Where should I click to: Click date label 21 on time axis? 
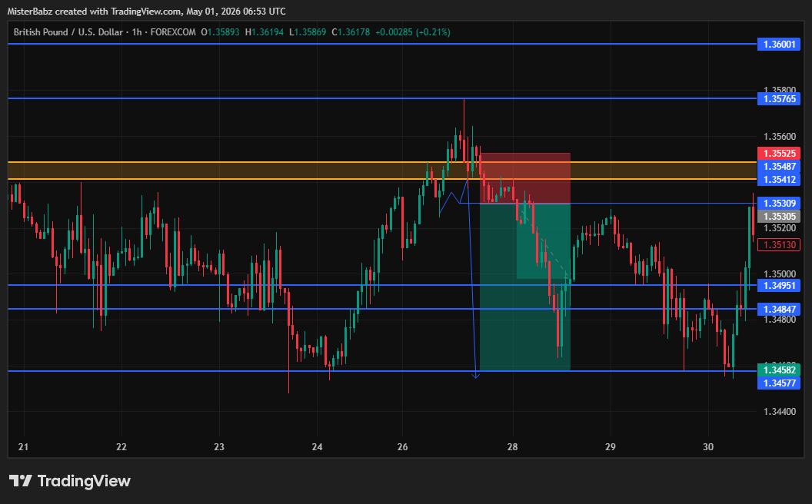[23, 446]
